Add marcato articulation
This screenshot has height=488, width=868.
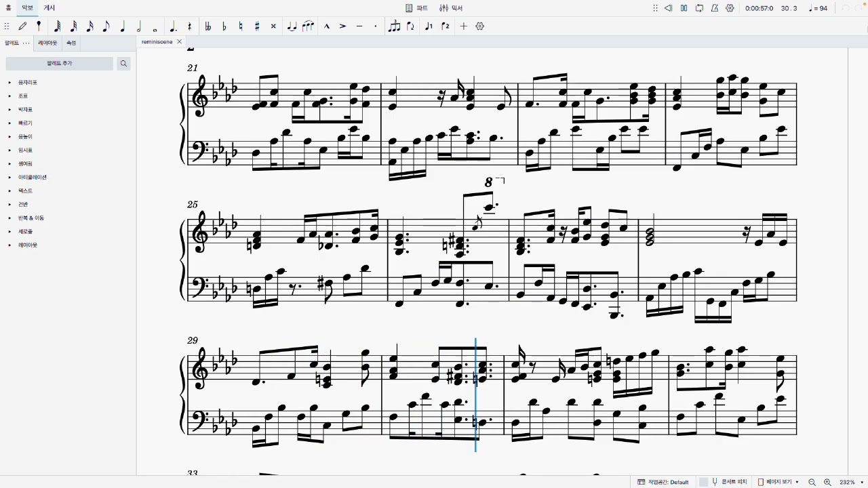point(326,26)
